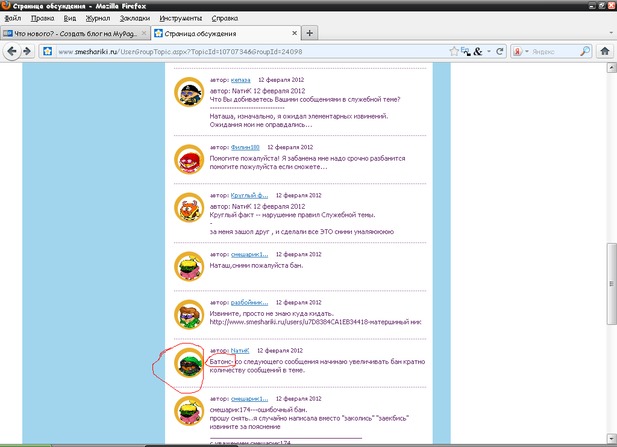The height and width of the screenshot is (447, 617).
Task: Go back with the Back arrow button
Action: (x=12, y=51)
